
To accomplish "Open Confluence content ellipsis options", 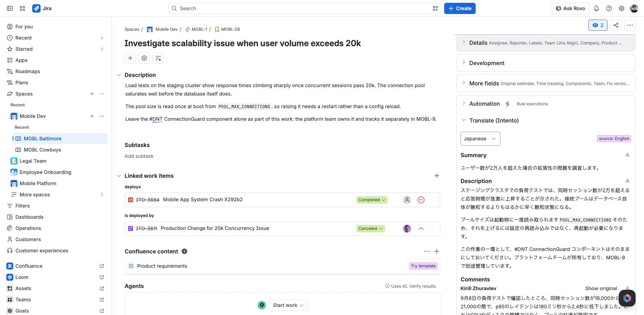I will (427, 251).
